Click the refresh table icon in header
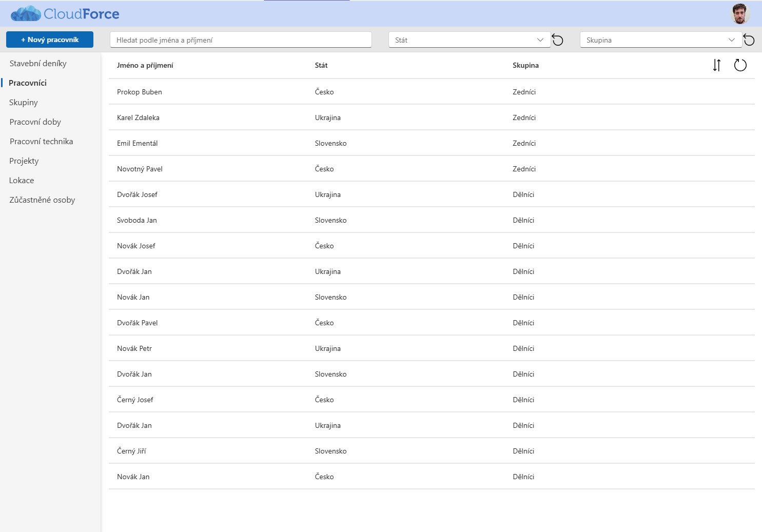 click(x=740, y=65)
